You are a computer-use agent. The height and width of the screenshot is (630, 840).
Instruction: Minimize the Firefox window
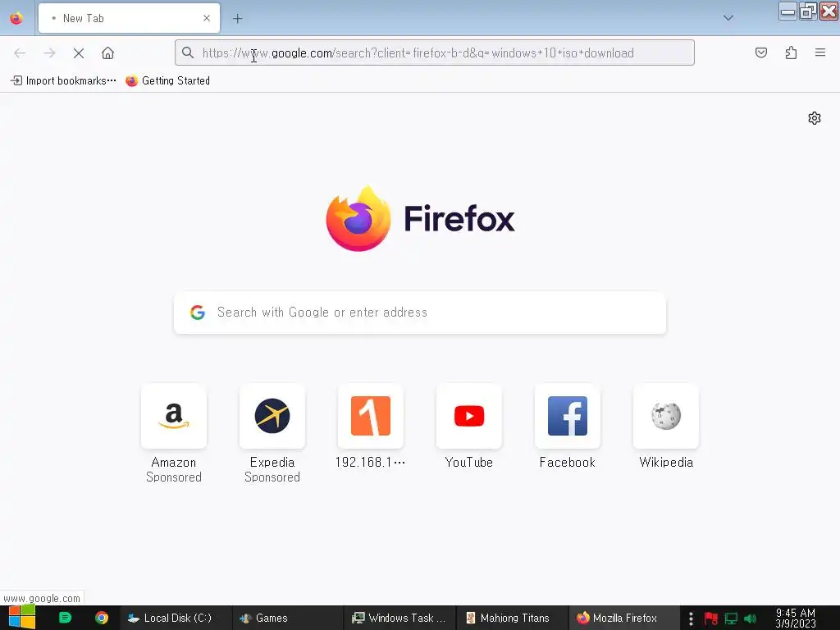click(787, 11)
